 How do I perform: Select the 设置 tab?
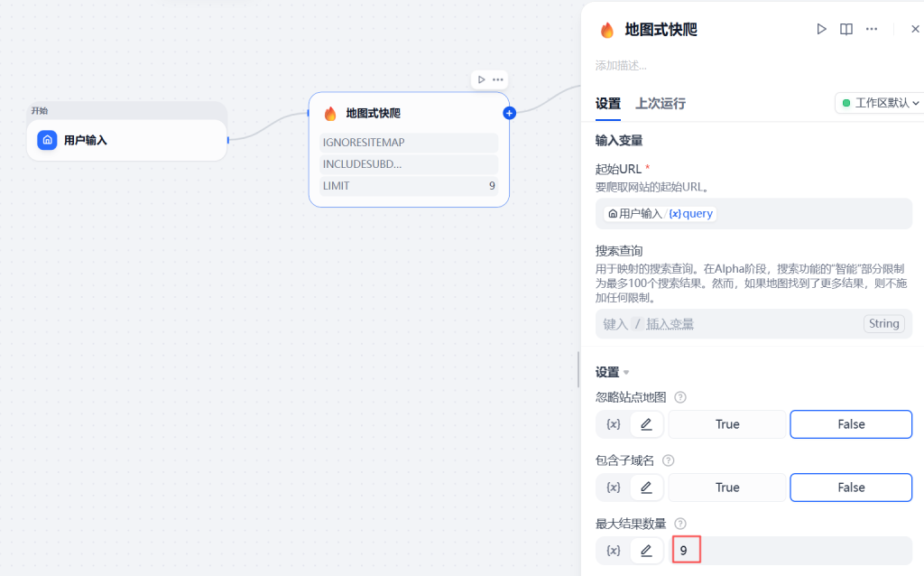point(608,103)
